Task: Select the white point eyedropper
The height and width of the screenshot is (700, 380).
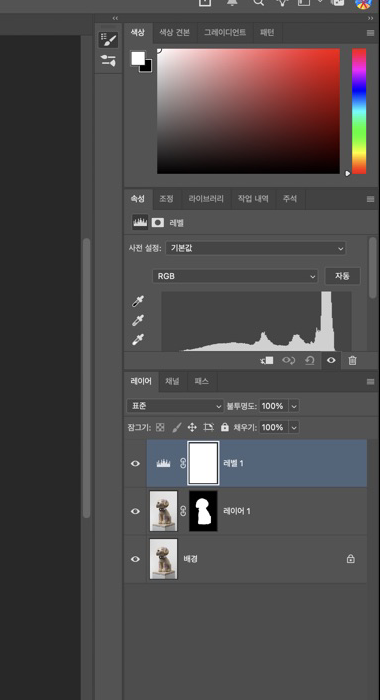Action: pos(138,339)
